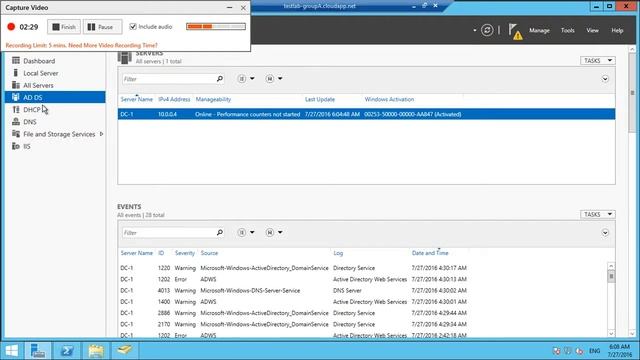
Task: Open Events TASKS dropdown
Action: click(x=598, y=214)
